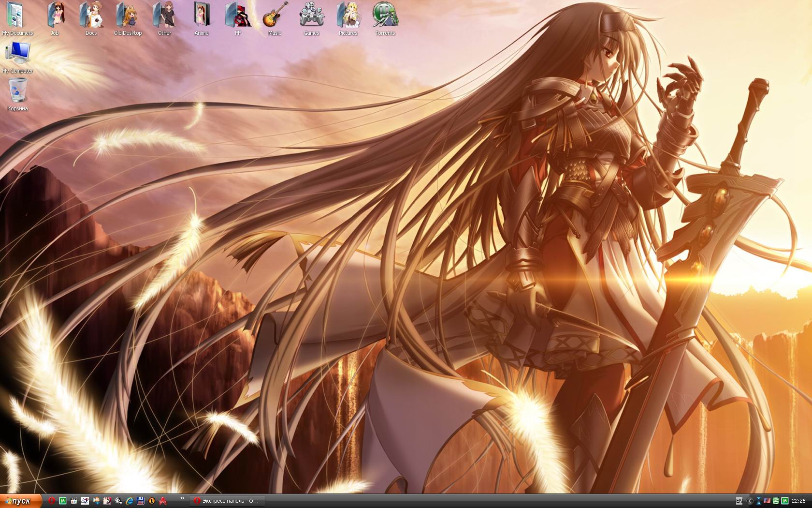Select the Other folder icon
The image size is (812, 508).
click(x=164, y=18)
